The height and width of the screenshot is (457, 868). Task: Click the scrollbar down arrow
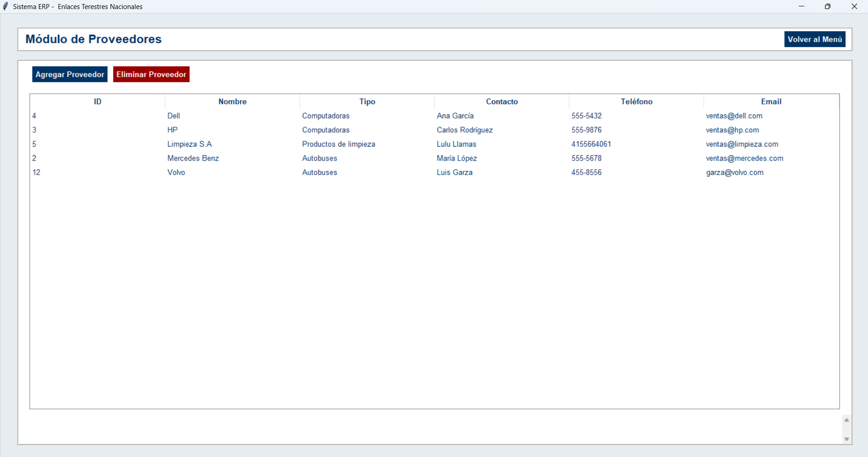tap(846, 439)
